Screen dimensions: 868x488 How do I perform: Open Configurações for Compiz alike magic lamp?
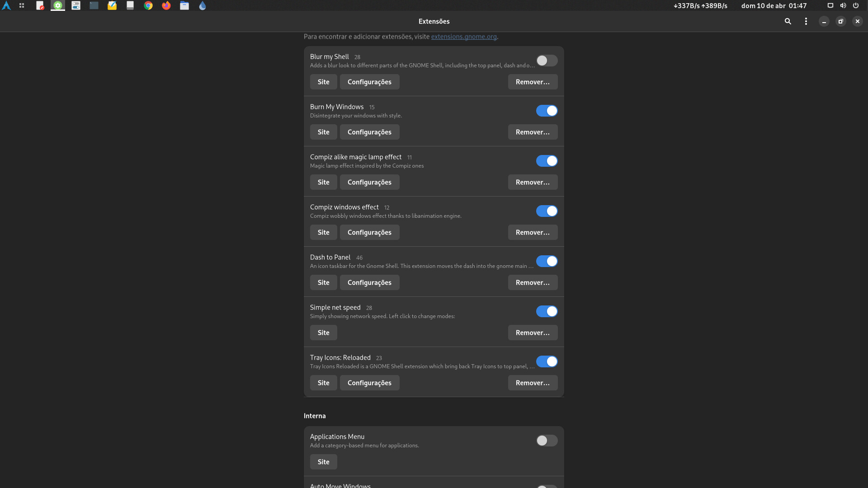click(x=370, y=182)
